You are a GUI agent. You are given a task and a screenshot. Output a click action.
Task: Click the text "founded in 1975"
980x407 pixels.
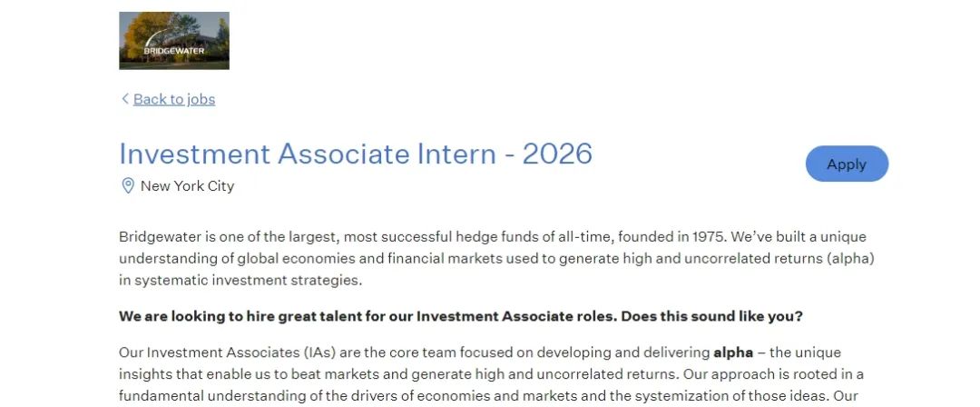tap(671, 237)
